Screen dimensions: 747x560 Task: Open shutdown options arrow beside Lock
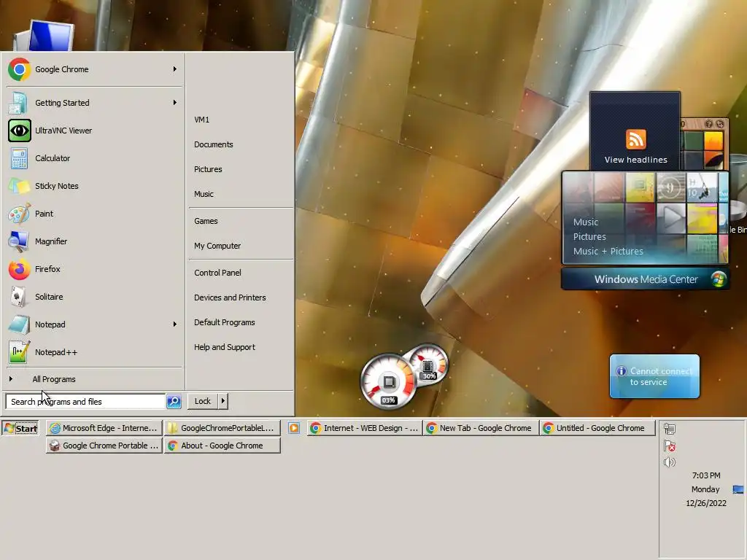point(222,401)
